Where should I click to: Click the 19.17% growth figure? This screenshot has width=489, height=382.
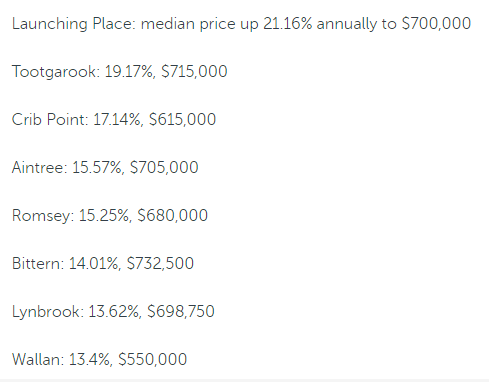tap(130, 72)
